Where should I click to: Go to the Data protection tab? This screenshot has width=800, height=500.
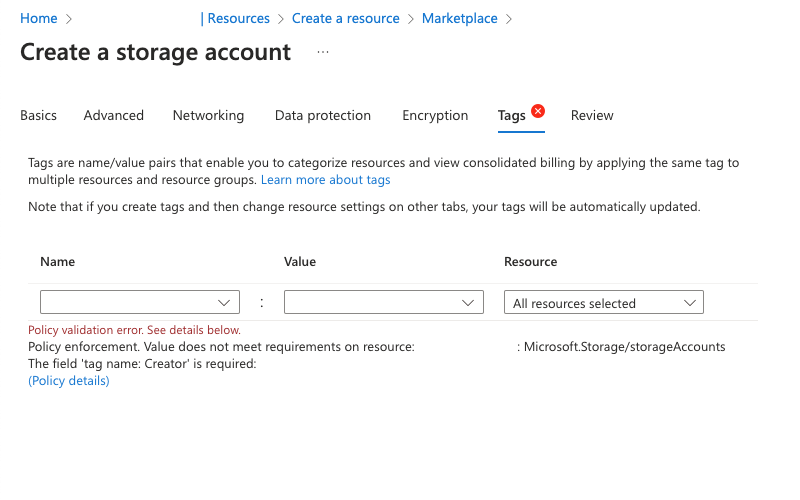(x=322, y=115)
